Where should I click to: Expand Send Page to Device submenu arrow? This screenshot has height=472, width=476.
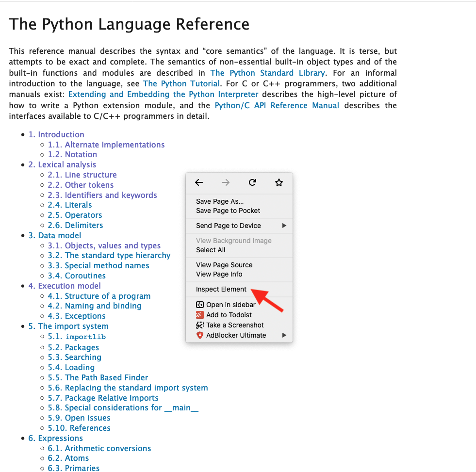point(284,226)
